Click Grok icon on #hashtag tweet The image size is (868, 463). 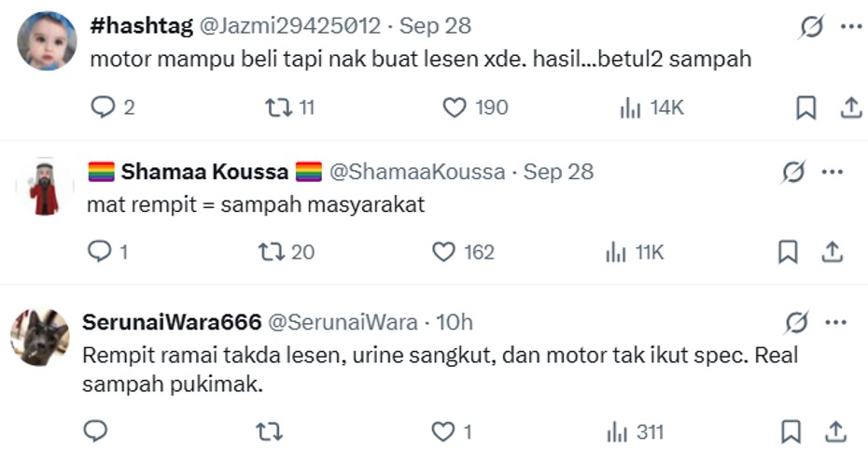[811, 28]
